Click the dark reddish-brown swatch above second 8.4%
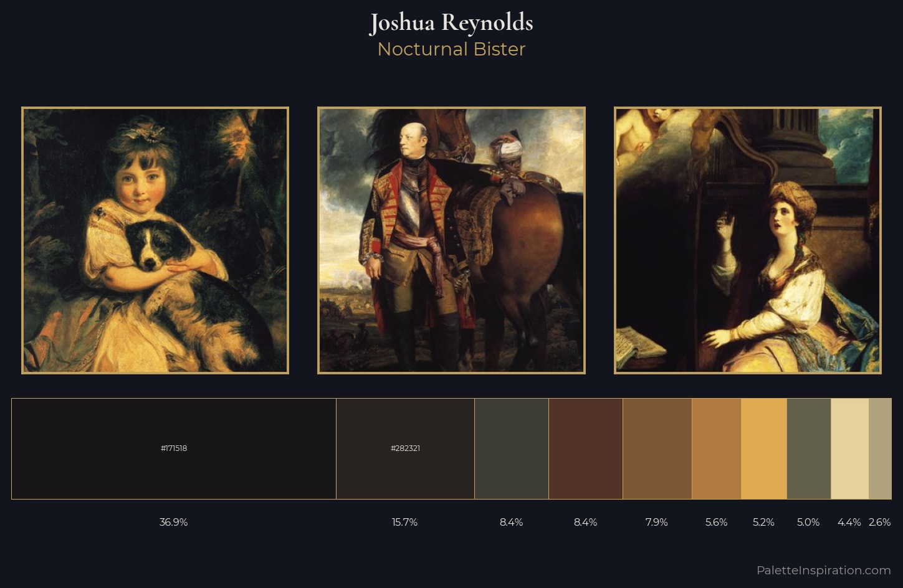 pos(586,448)
